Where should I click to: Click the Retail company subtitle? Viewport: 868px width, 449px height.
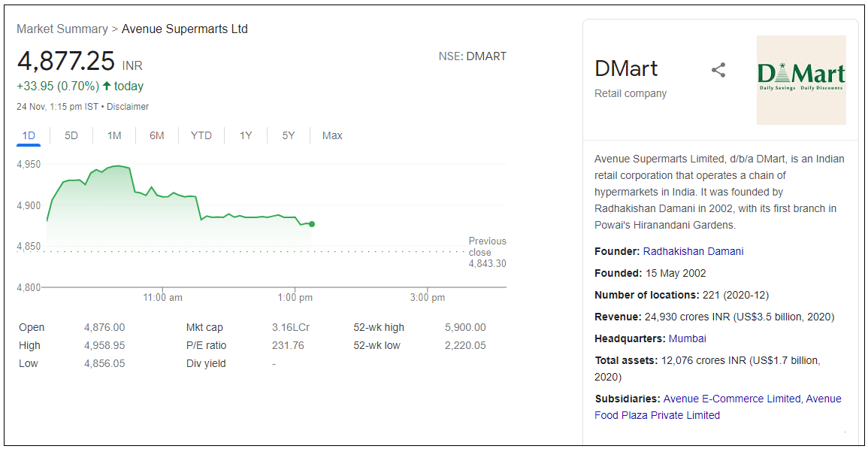[x=631, y=94]
